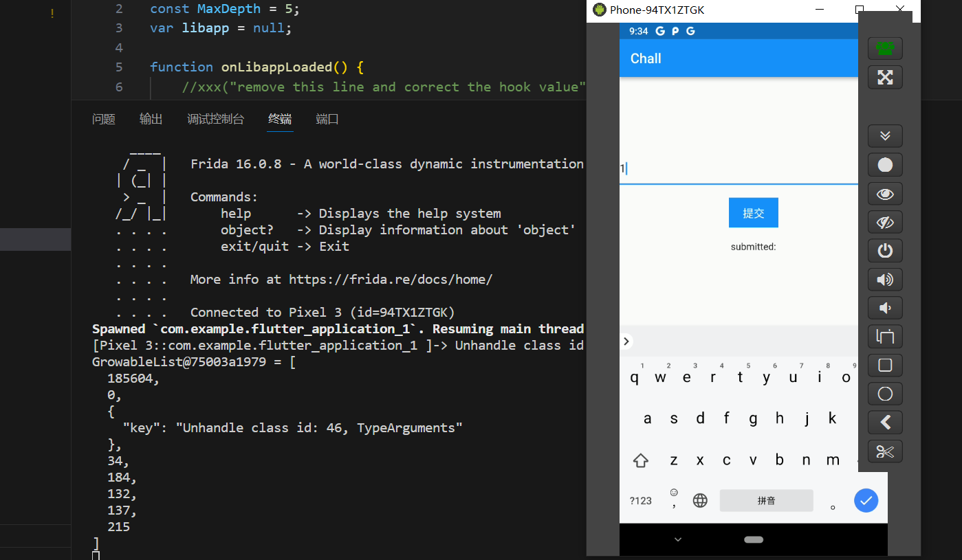The height and width of the screenshot is (560, 962).
Task: Select the 终端 panel tab
Action: click(280, 119)
